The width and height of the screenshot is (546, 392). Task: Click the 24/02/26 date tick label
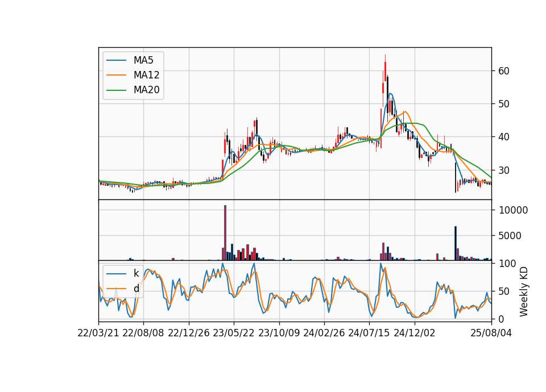(x=324, y=333)
